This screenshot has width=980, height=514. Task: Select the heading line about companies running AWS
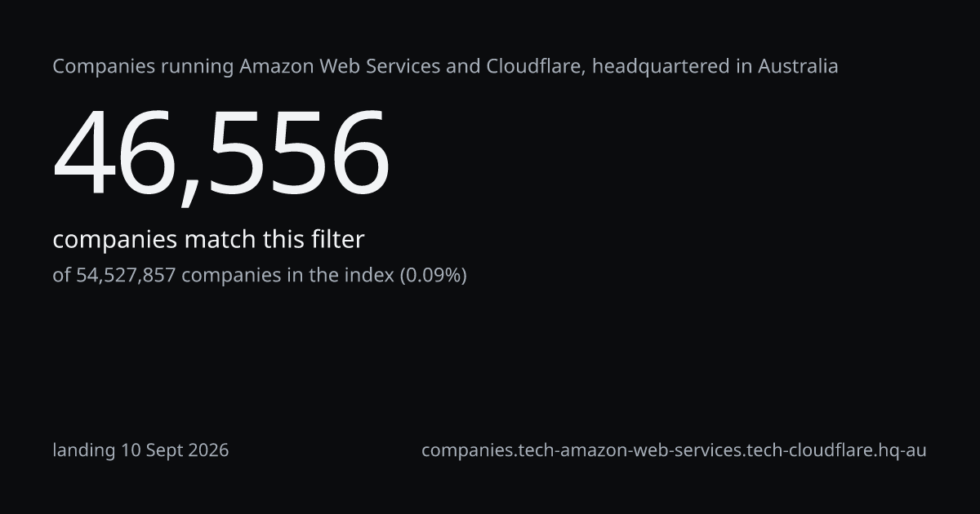445,66
